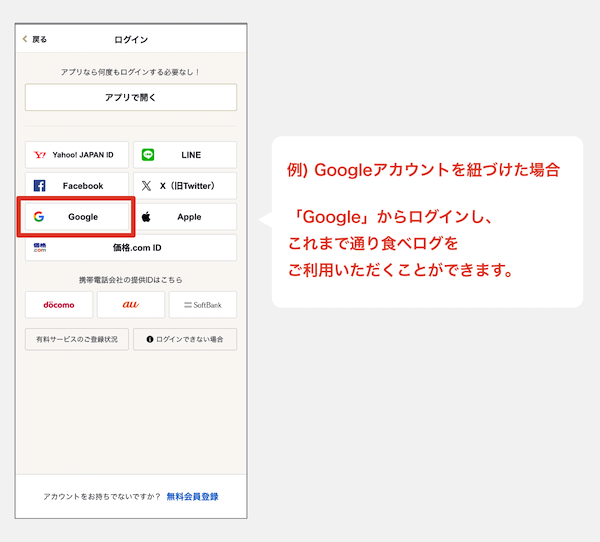Click the green LINE logo icon

coord(147,155)
